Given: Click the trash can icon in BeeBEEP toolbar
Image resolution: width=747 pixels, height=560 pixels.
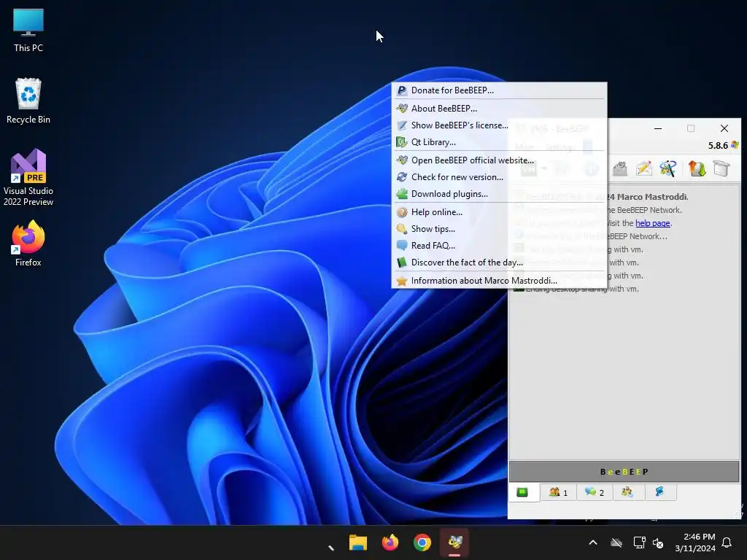Looking at the screenshot, I should coord(721,168).
